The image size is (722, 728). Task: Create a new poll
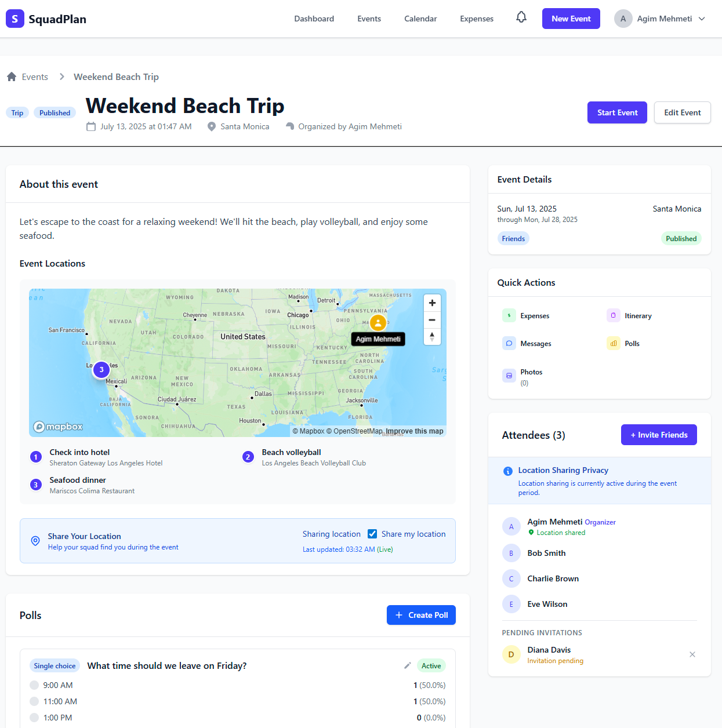(x=421, y=615)
